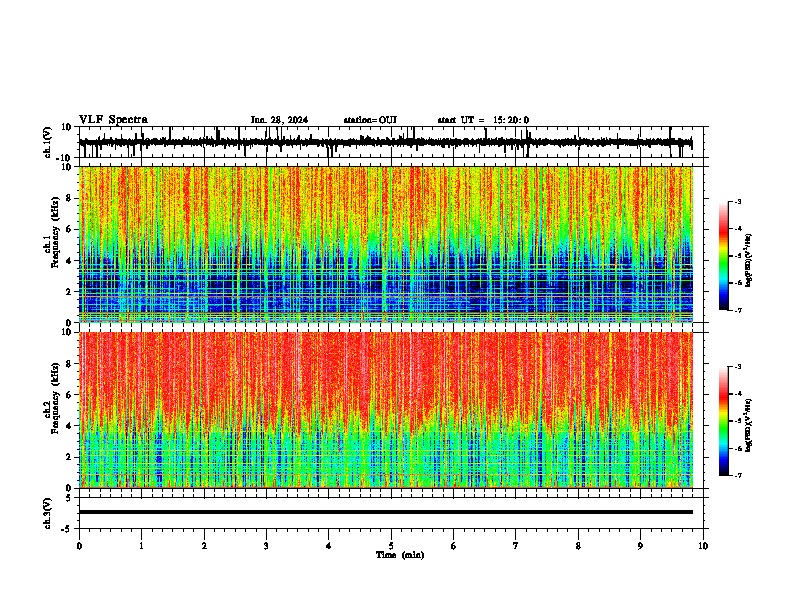Screen dimensions: 792x612
Task: Click the "-7" label on ch.2 color bar
Action: [737, 475]
